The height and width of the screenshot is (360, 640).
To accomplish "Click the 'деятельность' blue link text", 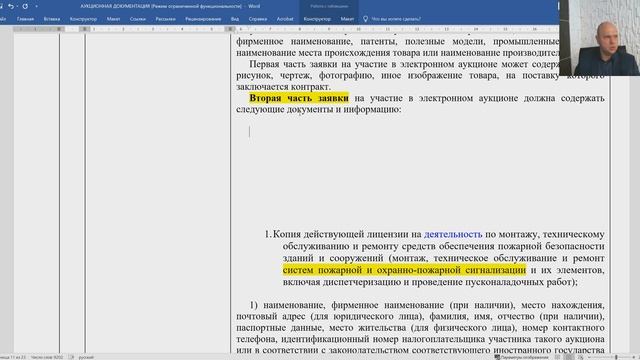I will [x=453, y=234].
